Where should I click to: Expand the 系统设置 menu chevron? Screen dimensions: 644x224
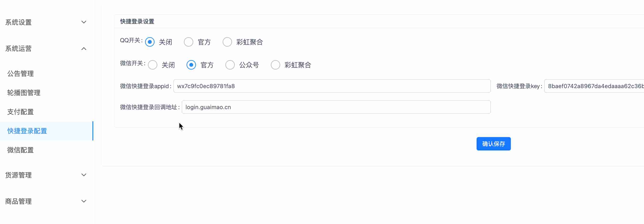[x=84, y=22]
